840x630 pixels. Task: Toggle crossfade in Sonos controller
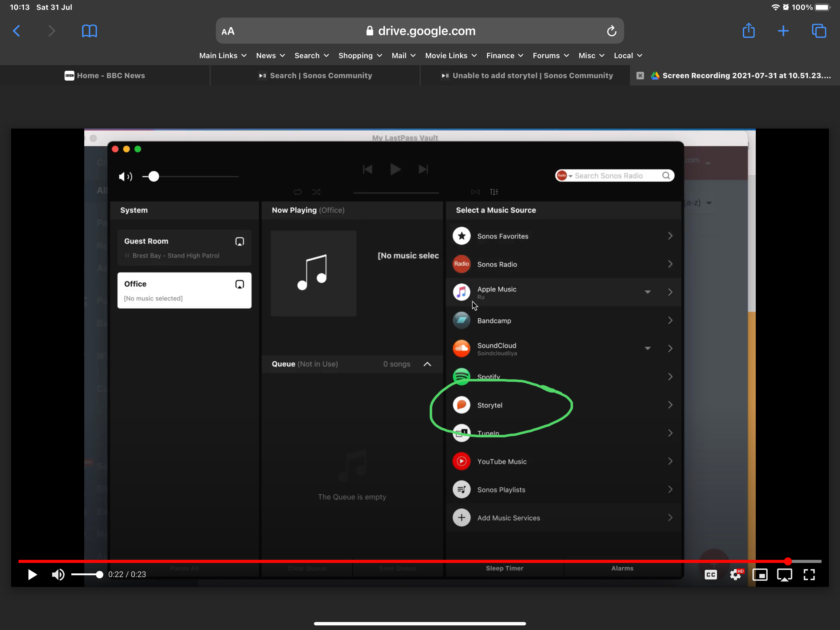pos(475,192)
